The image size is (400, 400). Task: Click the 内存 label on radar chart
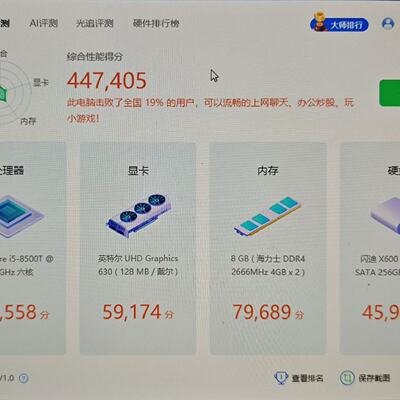[28, 121]
